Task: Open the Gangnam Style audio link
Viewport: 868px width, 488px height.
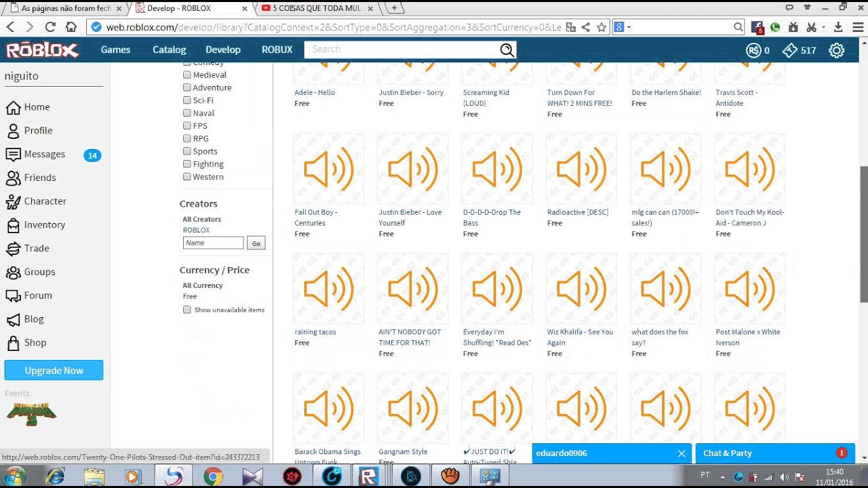Action: click(403, 451)
